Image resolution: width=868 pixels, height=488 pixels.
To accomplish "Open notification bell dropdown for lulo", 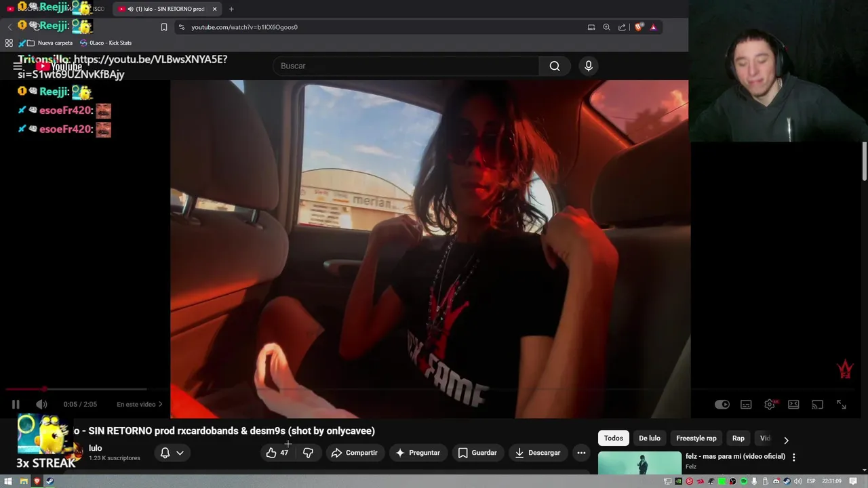I will coord(172,453).
